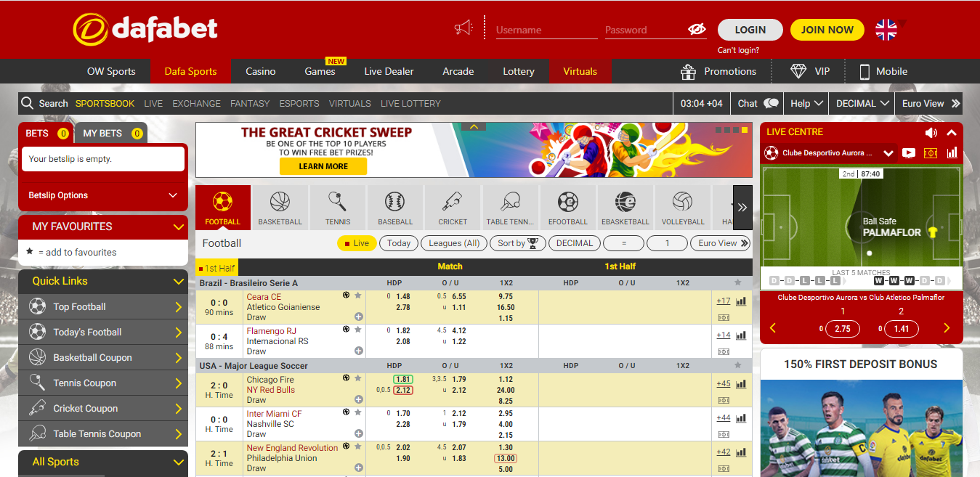
Task: Favourite USA Major League Soccer league star
Action: tap(738, 365)
